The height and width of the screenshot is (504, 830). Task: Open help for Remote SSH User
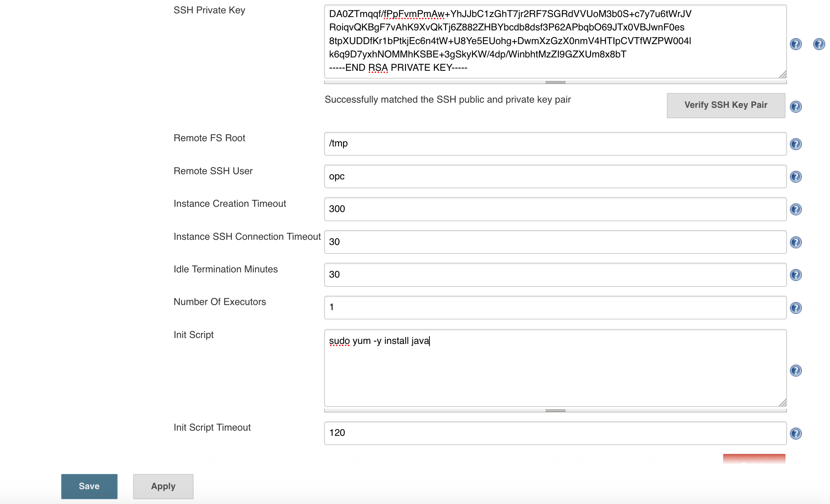coord(796,177)
